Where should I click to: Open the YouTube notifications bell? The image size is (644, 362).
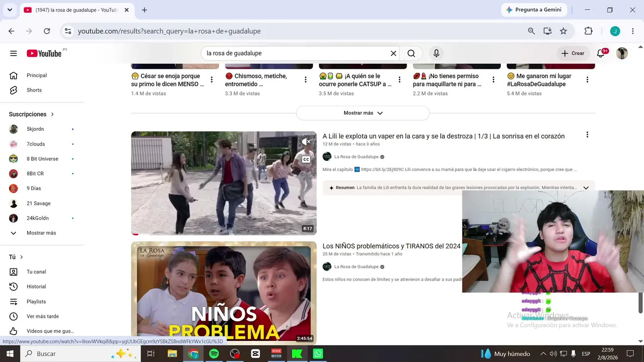point(601,53)
